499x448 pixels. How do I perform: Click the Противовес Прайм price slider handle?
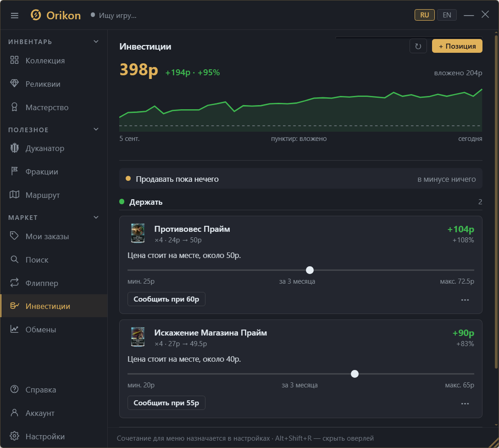310,270
